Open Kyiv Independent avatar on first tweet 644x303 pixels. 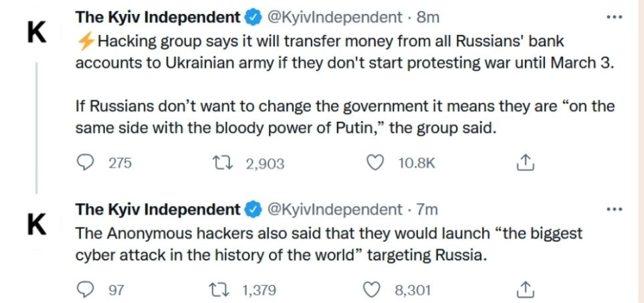point(36,32)
